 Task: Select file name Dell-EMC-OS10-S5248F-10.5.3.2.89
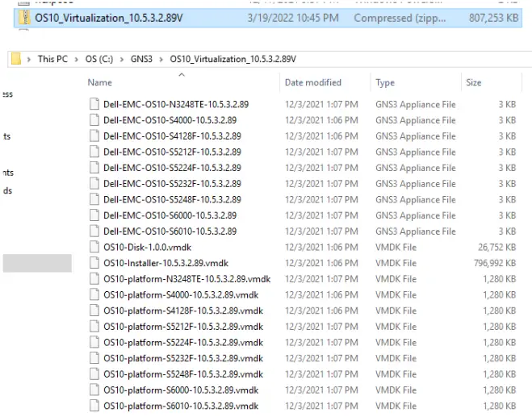(x=173, y=199)
